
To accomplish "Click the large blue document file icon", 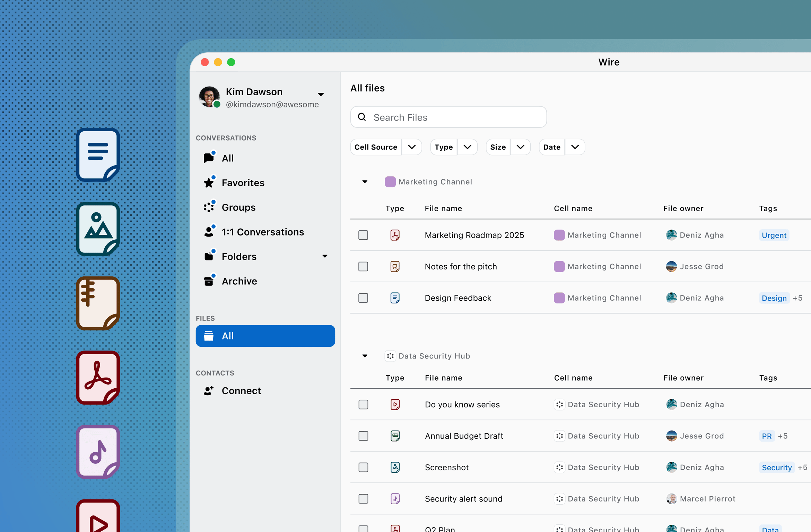I will tap(98, 154).
